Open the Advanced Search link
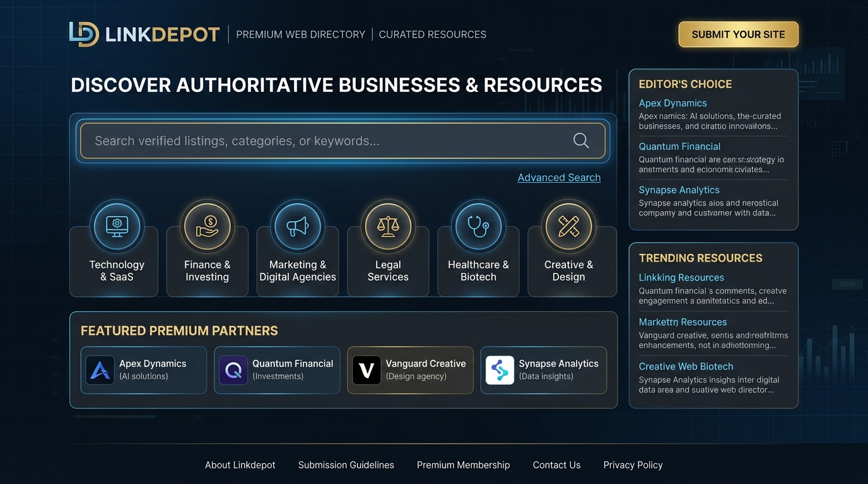Image resolution: width=868 pixels, height=484 pixels. pos(559,178)
